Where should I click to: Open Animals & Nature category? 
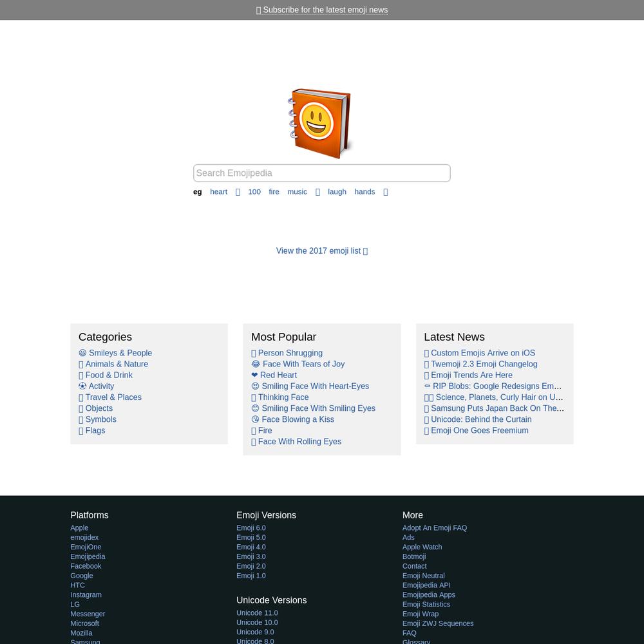click(x=113, y=364)
